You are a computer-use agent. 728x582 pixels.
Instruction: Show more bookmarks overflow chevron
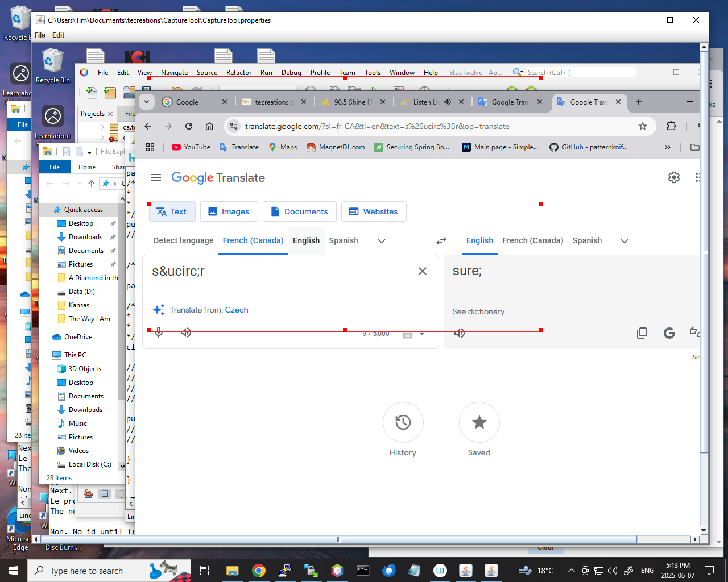[x=667, y=147]
